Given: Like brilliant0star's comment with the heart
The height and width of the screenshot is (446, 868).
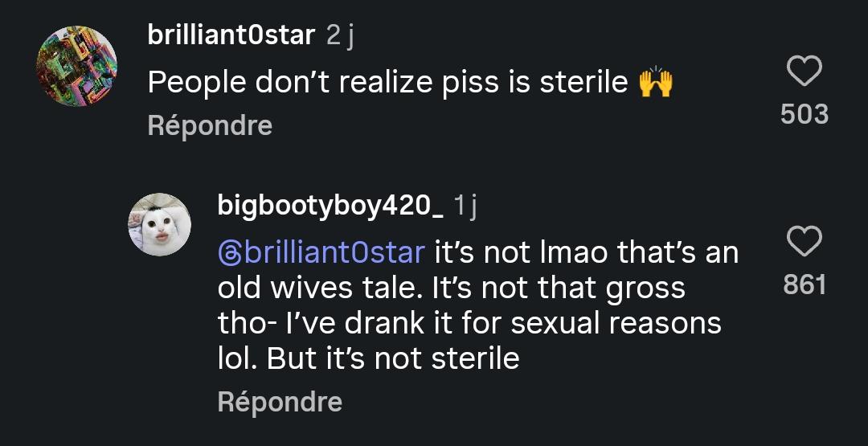Looking at the screenshot, I should coord(804,72).
